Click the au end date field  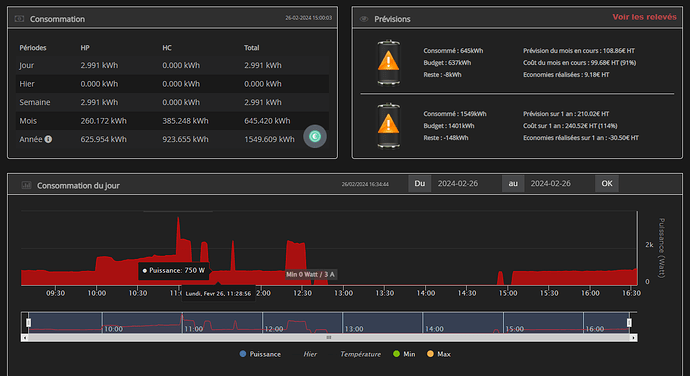pyautogui.click(x=560, y=184)
